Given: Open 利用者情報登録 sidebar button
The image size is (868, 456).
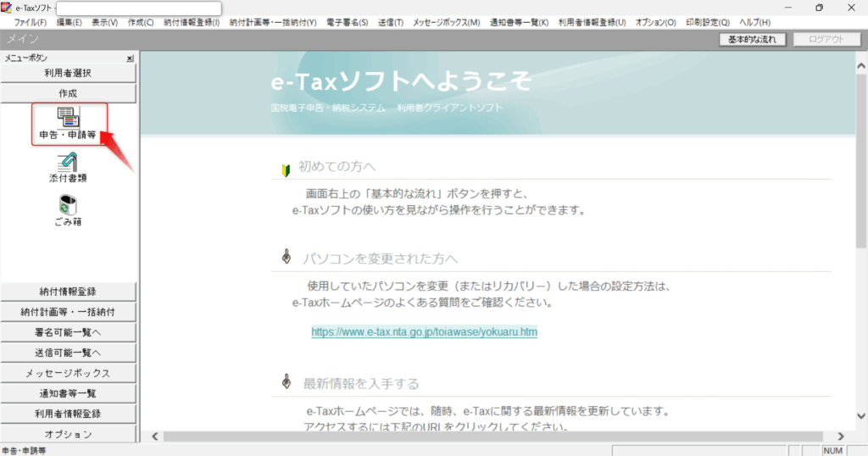Looking at the screenshot, I should [68, 414].
